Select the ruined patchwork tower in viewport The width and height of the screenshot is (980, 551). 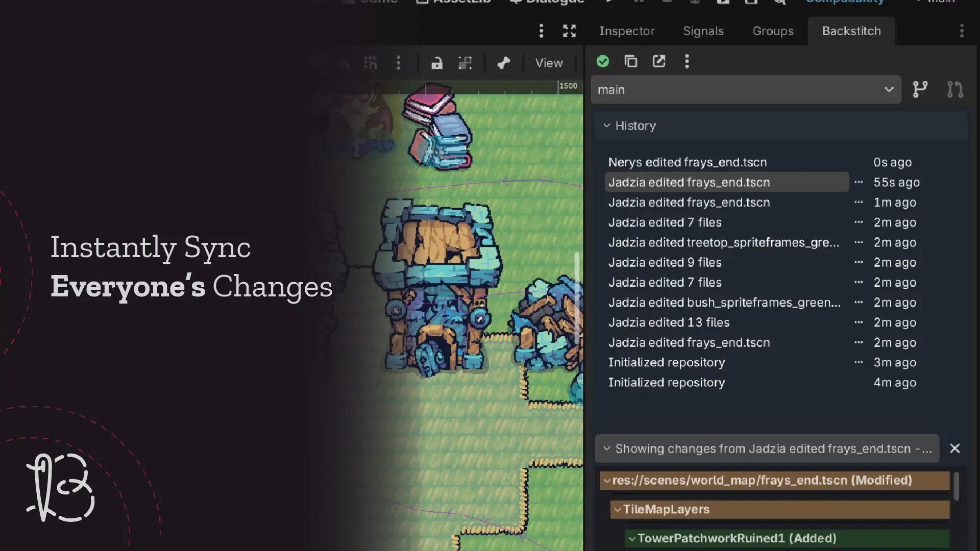pos(438,288)
